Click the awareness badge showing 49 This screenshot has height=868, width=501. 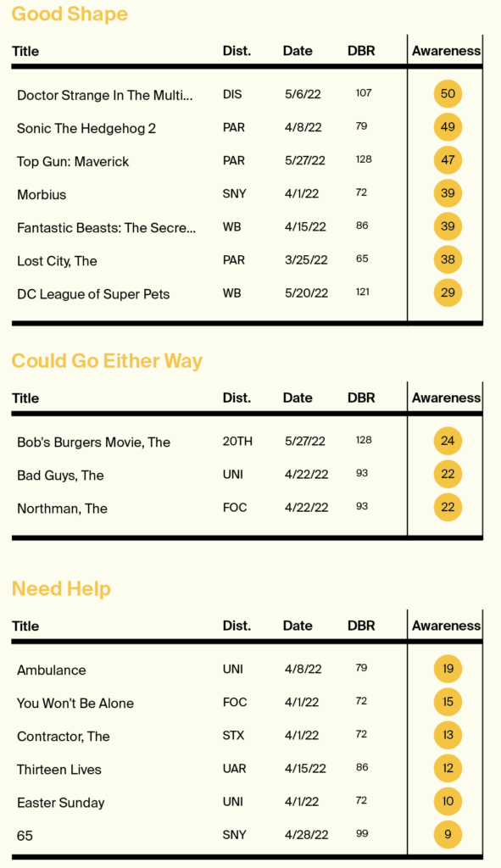tap(448, 127)
